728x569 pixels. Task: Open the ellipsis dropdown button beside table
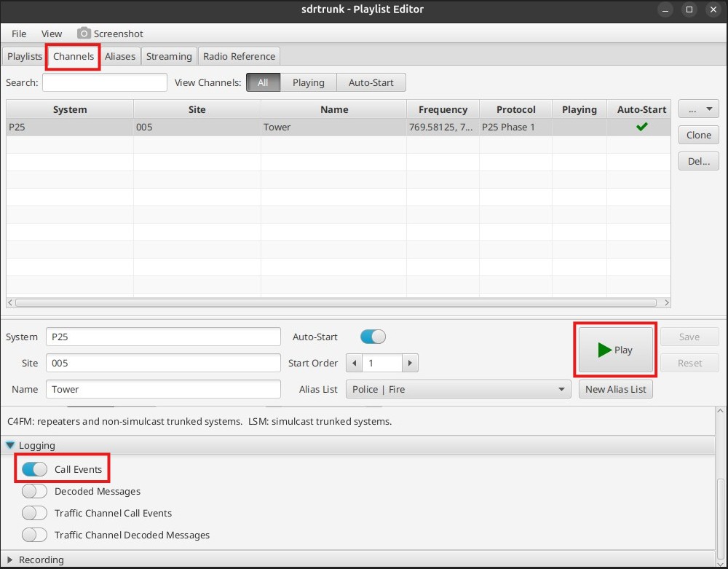click(699, 109)
